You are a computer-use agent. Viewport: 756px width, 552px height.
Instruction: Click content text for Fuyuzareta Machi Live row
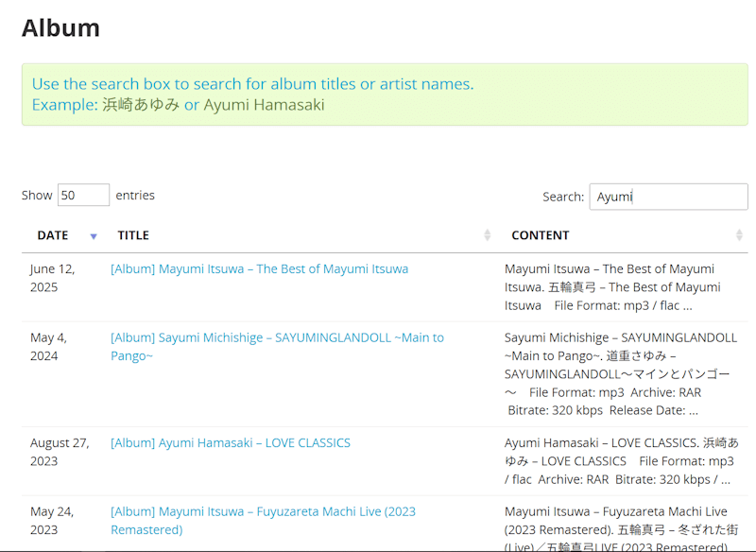(x=621, y=527)
